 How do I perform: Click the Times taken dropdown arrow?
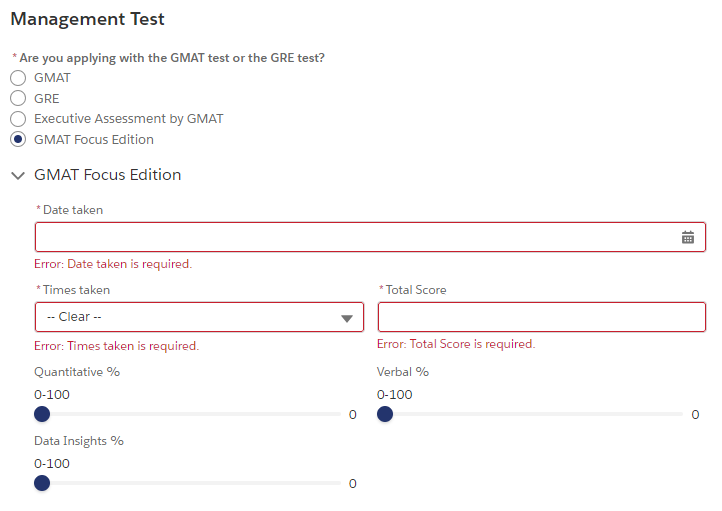coord(347,318)
